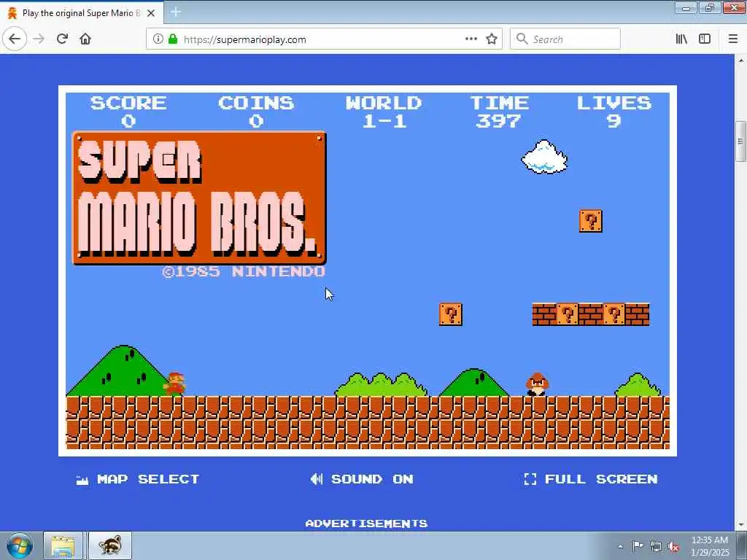Screen dimensions: 747x560
Task: Click the COINS counter
Action: (x=256, y=112)
